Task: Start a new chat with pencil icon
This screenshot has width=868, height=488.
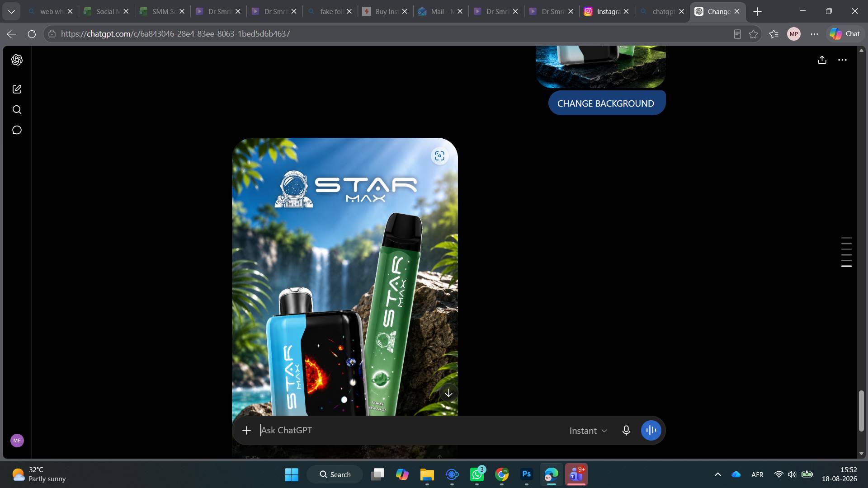Action: coord(17,89)
